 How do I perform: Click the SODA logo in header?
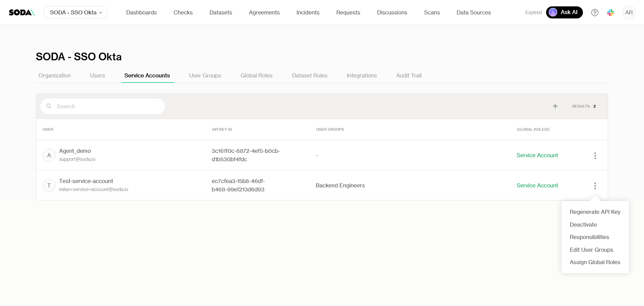click(21, 12)
